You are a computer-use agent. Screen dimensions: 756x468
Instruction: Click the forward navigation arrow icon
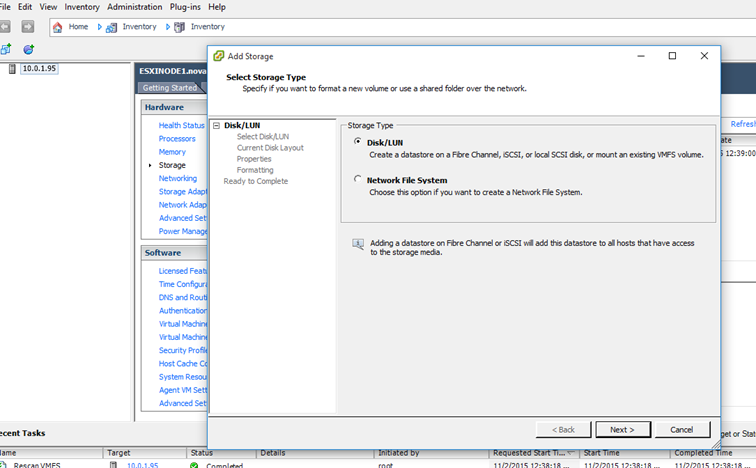coord(27,27)
